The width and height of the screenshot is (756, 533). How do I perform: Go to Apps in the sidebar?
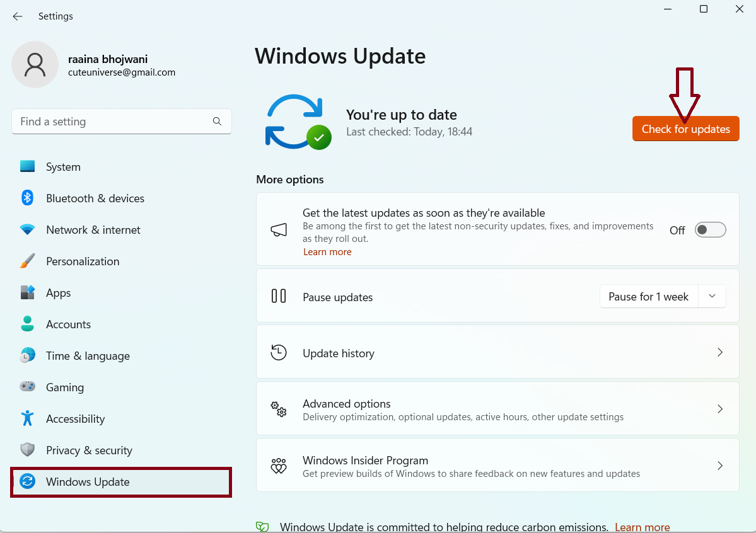tap(58, 293)
